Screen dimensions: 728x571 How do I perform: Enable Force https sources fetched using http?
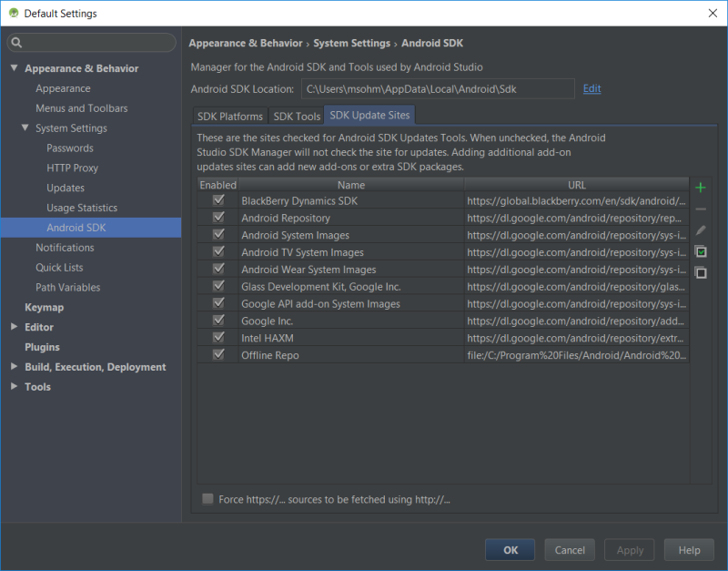[207, 499]
